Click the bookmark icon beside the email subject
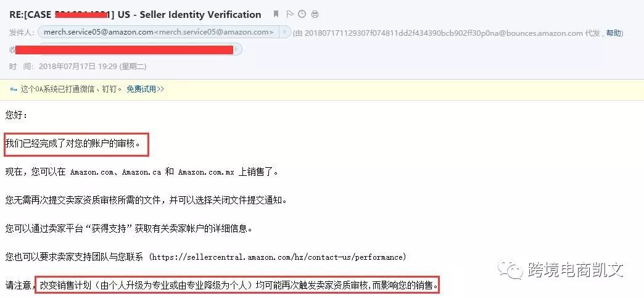Screen dimensions: 644x298 [x=276, y=14]
